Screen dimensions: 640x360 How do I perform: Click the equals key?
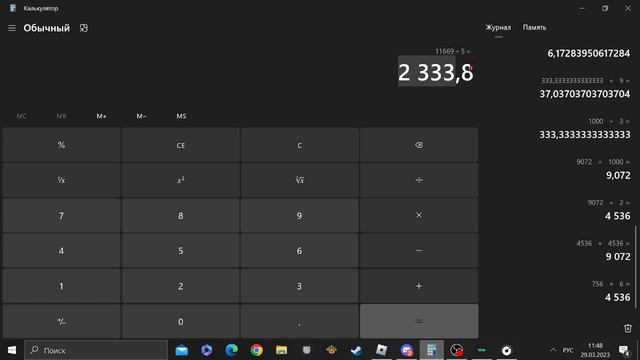click(x=419, y=321)
